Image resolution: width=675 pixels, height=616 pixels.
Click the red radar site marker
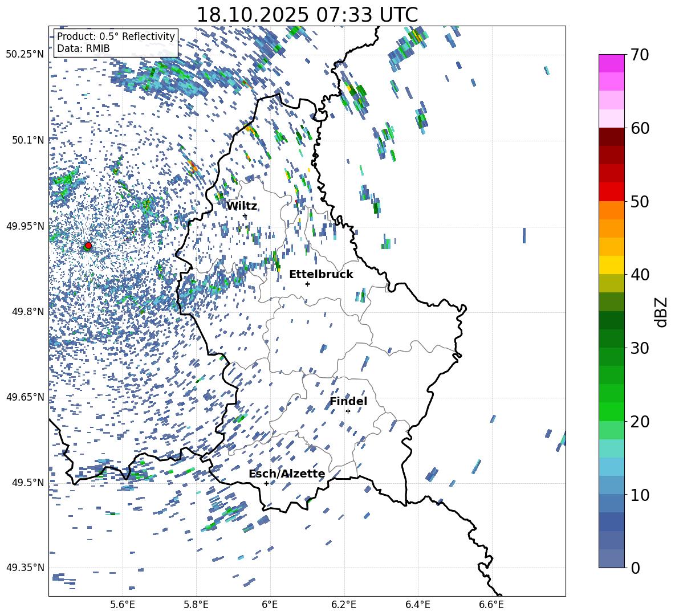tap(88, 246)
